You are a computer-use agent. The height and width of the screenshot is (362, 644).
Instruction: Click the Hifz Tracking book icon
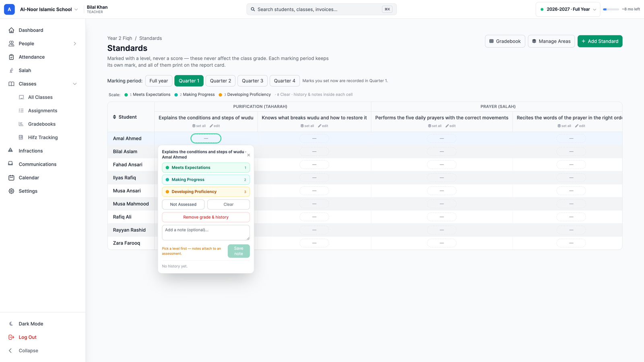(21, 138)
